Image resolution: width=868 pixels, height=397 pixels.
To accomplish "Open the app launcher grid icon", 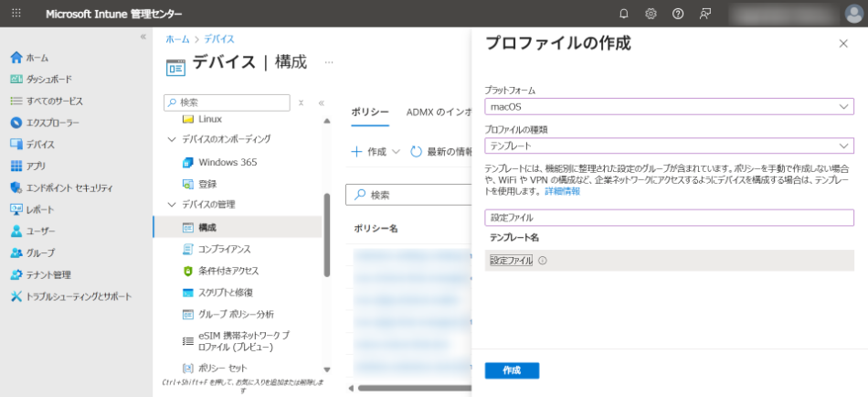I will 16,14.
